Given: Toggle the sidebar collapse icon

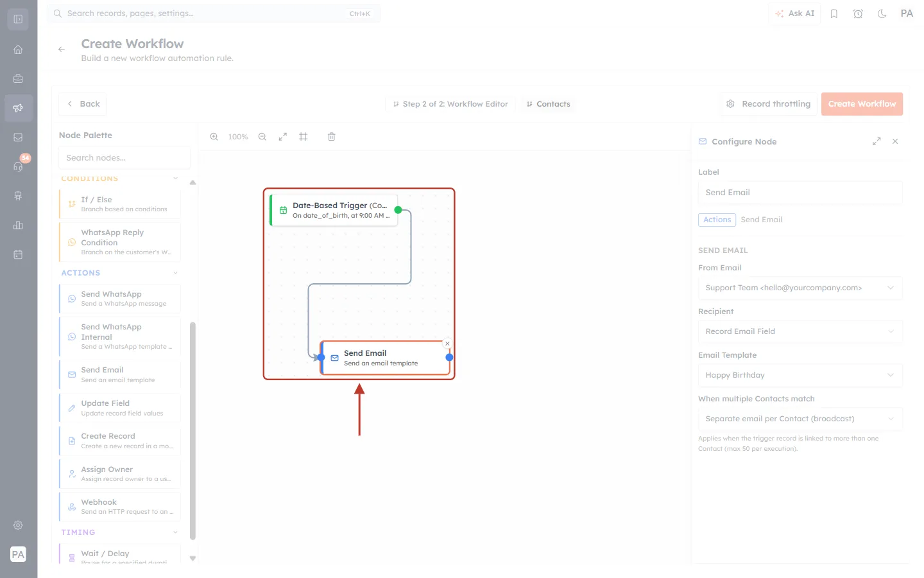Looking at the screenshot, I should coord(18,19).
